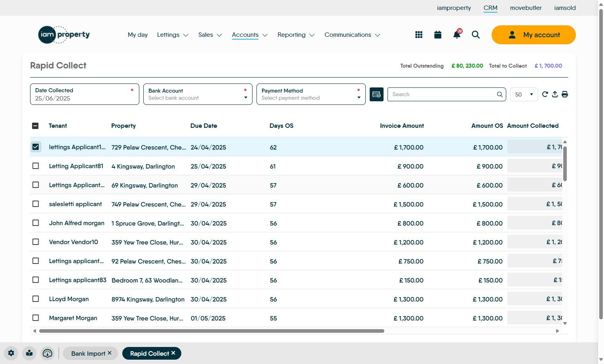Click the magnifier search icon in header
This screenshot has height=364, width=604.
pyautogui.click(x=476, y=35)
